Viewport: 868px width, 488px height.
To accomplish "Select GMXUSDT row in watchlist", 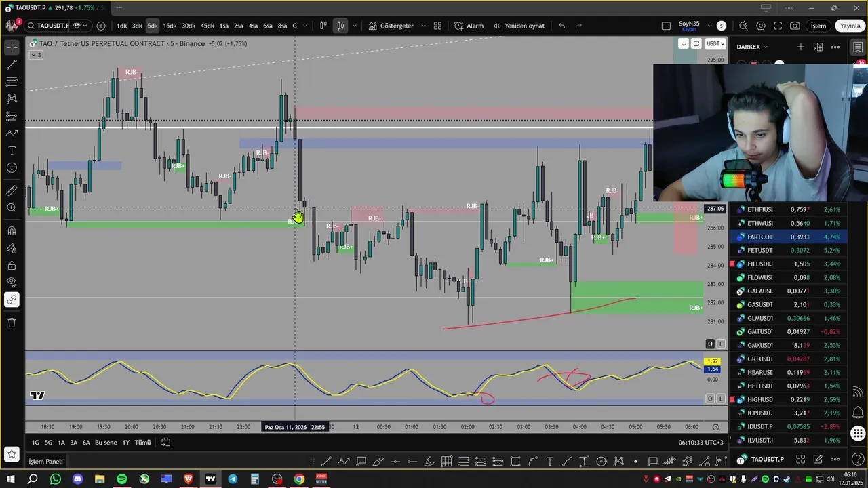I will [x=789, y=345].
